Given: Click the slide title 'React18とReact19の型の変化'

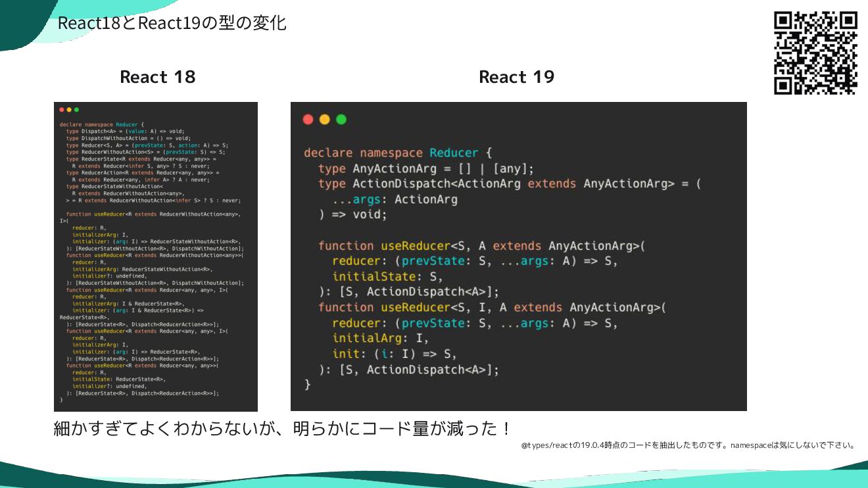Looking at the screenshot, I should click(x=172, y=23).
